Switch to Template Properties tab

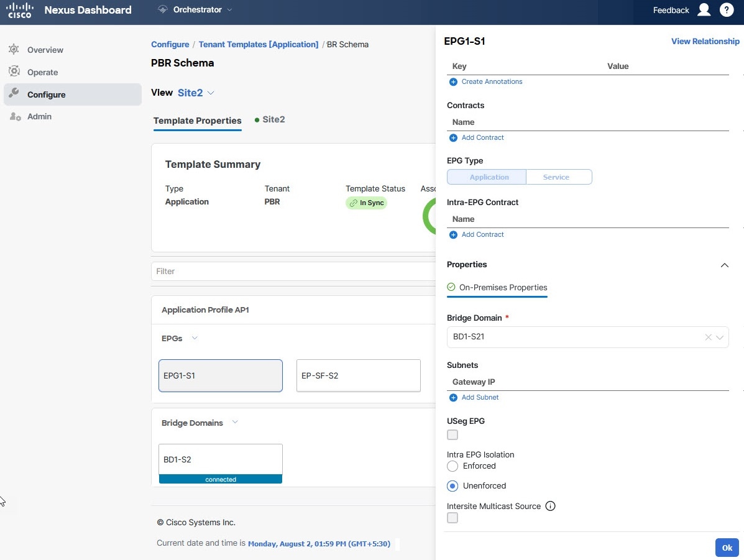click(x=198, y=121)
